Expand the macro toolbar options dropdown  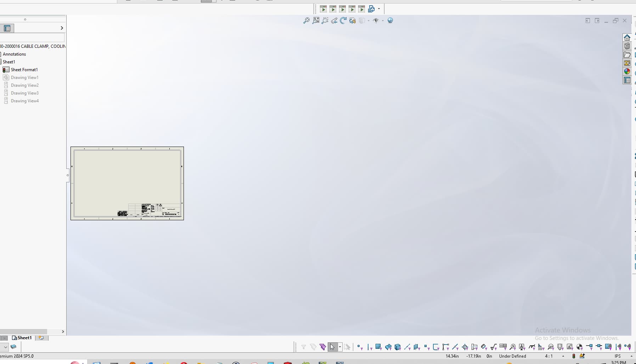[379, 9]
